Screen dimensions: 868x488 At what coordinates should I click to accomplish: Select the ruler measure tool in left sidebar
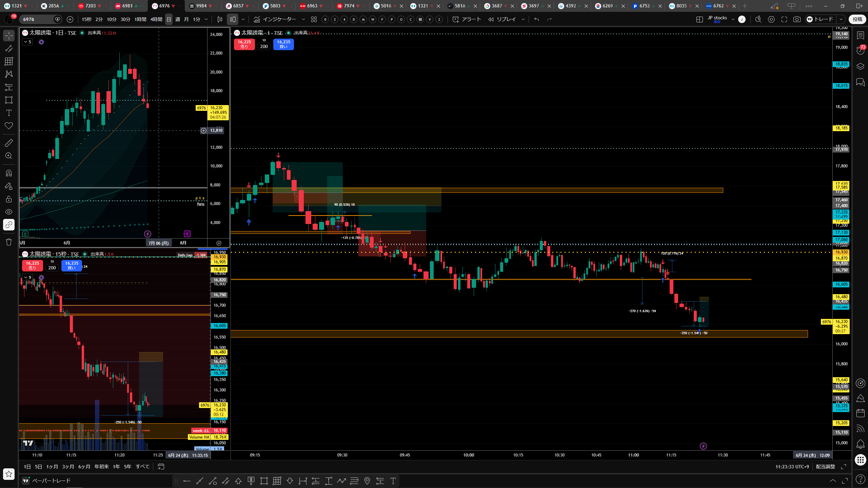point(9,143)
